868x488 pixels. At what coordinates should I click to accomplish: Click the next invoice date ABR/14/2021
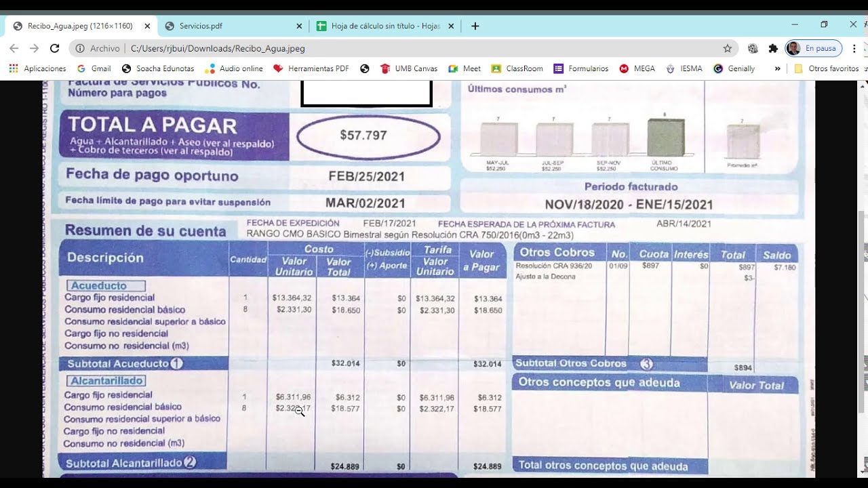click(684, 224)
